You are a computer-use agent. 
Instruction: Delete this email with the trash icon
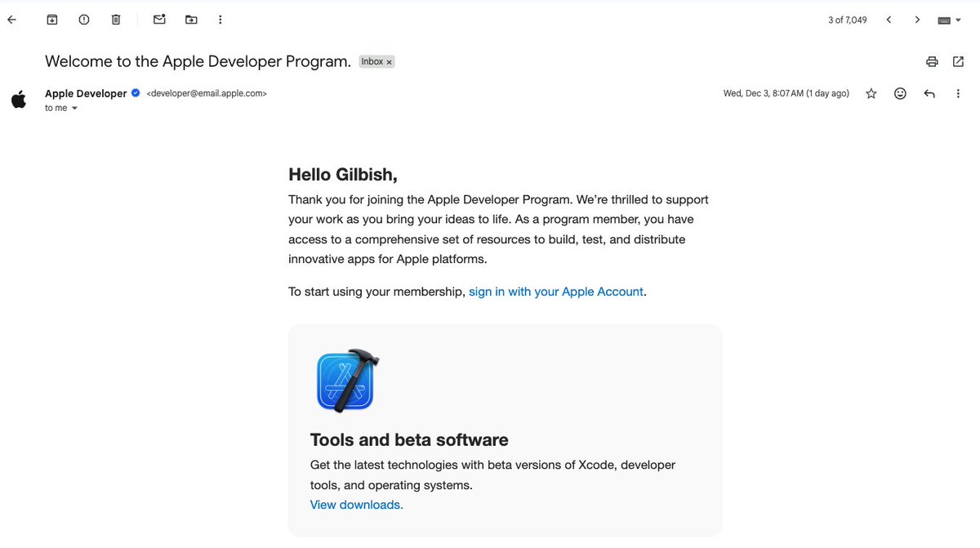[116, 20]
